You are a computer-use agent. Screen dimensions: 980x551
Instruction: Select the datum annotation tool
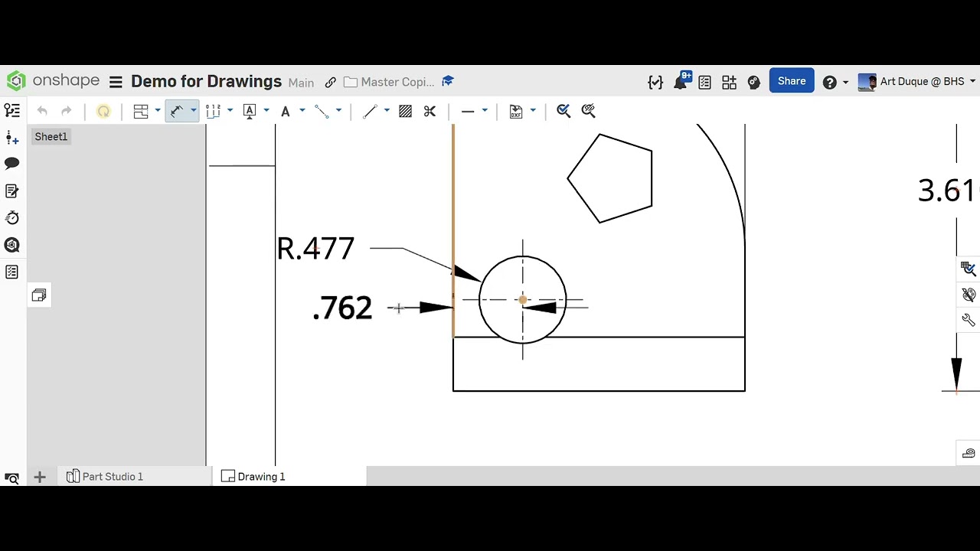pos(250,111)
